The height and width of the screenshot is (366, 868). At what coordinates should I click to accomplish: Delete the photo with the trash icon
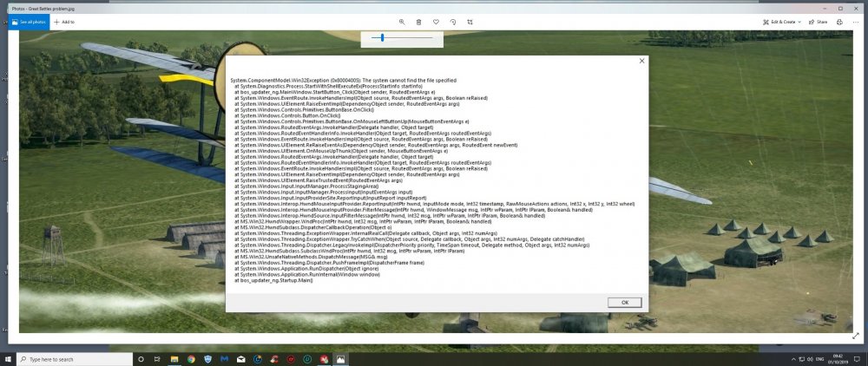[419, 22]
